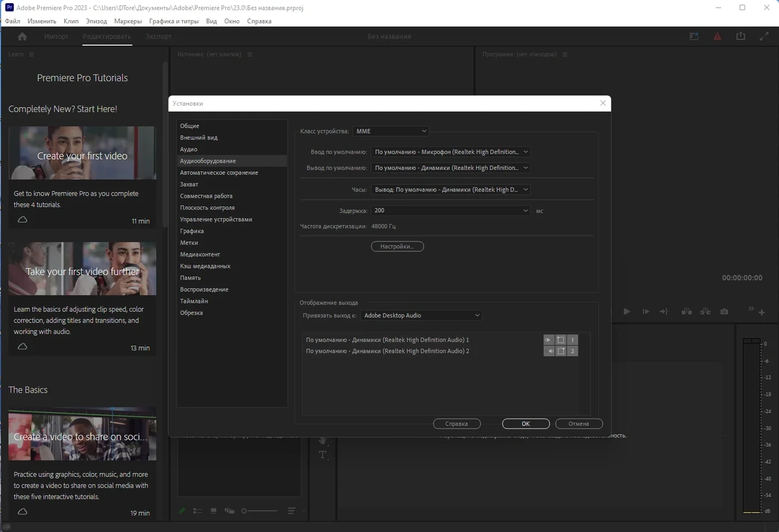The height and width of the screenshot is (532, 779).
Task: Select the Type tool
Action: [x=323, y=455]
